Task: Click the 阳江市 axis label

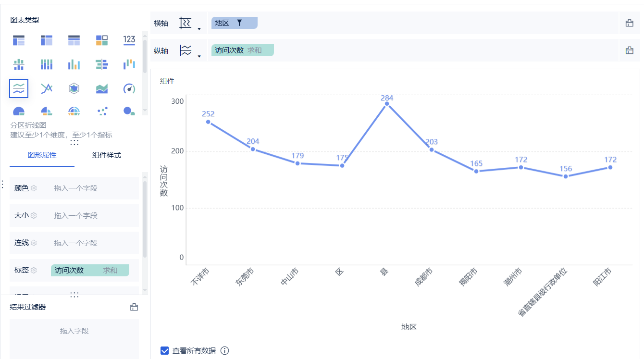Action: click(602, 277)
